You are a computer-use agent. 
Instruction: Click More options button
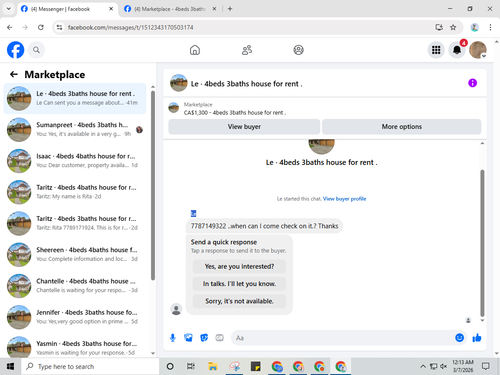point(401,127)
